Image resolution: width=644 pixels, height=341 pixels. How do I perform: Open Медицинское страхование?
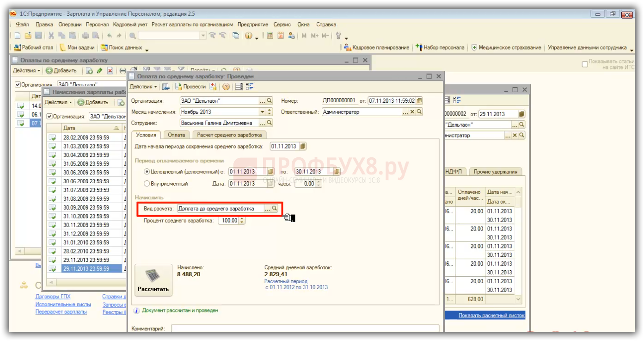tap(506, 48)
